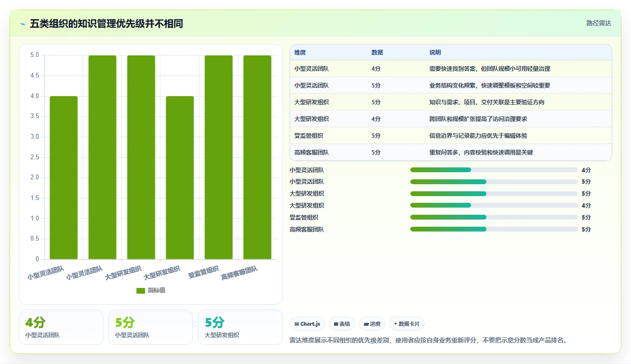Click the title 五类组织的知识管理优先级并不相同
The height and width of the screenshot is (364, 631).
tap(106, 24)
